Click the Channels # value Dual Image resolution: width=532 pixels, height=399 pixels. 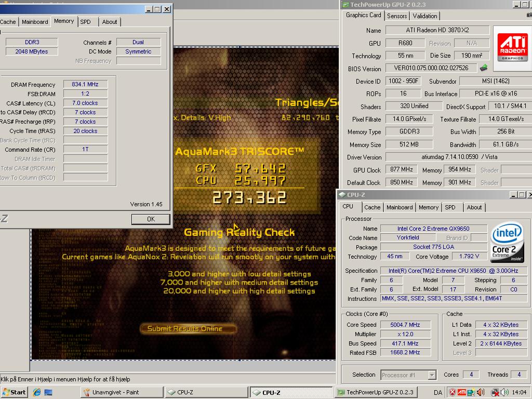138,42
